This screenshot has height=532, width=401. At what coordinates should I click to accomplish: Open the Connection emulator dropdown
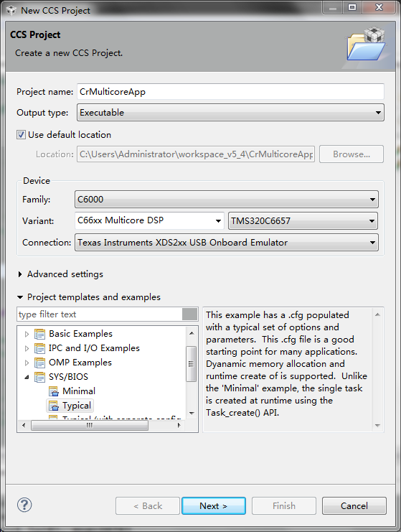point(227,243)
